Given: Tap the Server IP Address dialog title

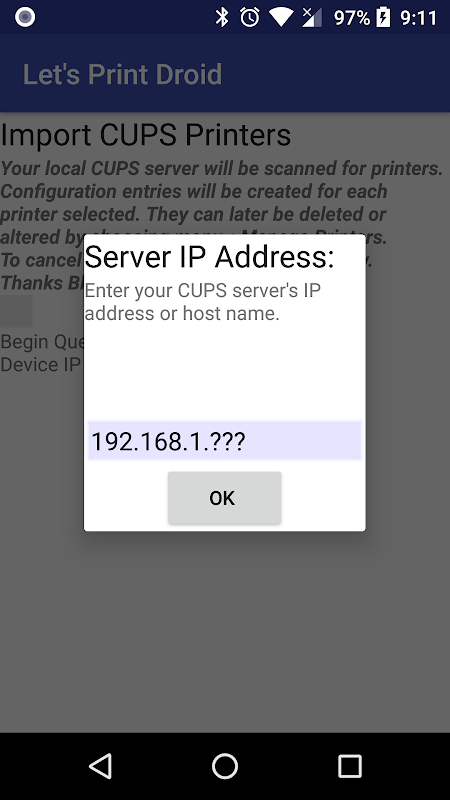Looking at the screenshot, I should pyautogui.click(x=209, y=256).
